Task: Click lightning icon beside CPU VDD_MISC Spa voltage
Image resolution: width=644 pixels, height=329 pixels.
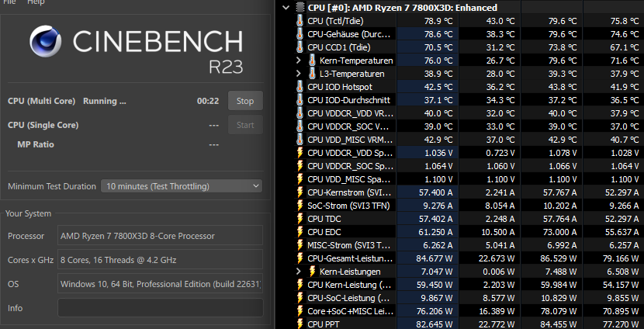Action: tap(299, 179)
